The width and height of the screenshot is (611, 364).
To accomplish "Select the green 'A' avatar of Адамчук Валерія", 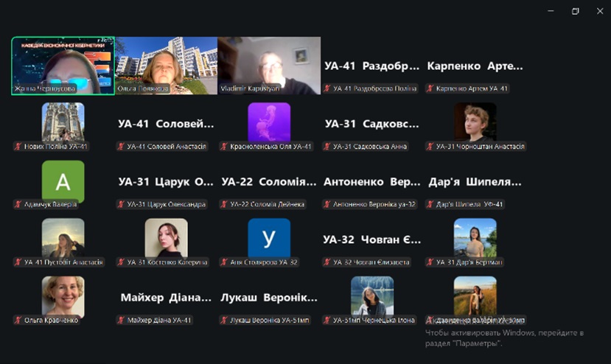I will pos(63,181).
